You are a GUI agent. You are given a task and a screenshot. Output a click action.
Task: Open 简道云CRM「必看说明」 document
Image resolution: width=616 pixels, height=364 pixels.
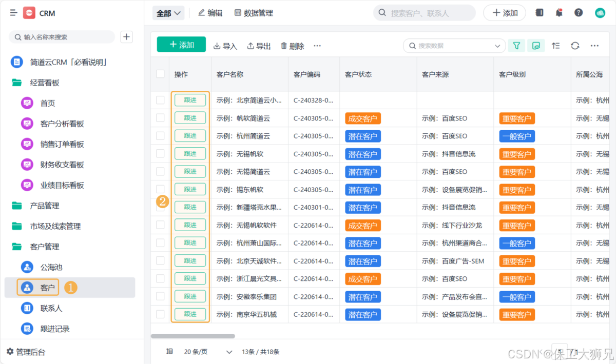click(68, 62)
